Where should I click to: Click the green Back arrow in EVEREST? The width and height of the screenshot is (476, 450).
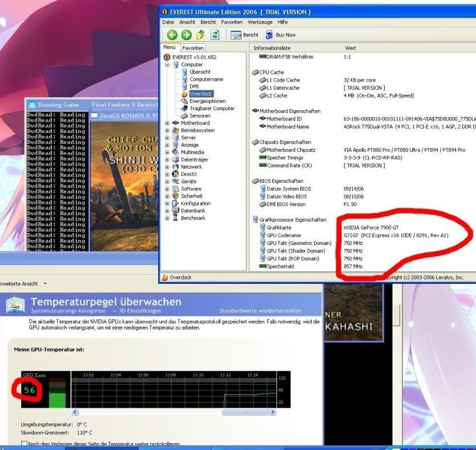tap(172, 35)
